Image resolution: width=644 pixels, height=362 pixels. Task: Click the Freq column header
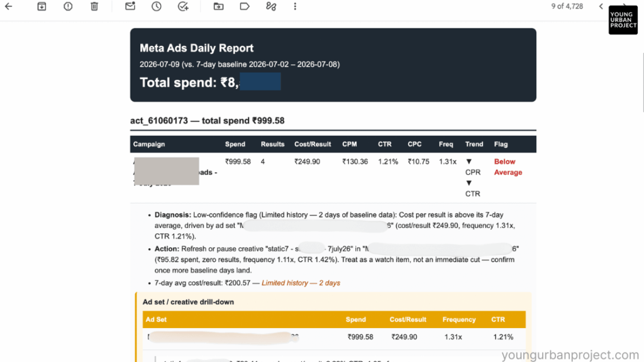(x=446, y=145)
